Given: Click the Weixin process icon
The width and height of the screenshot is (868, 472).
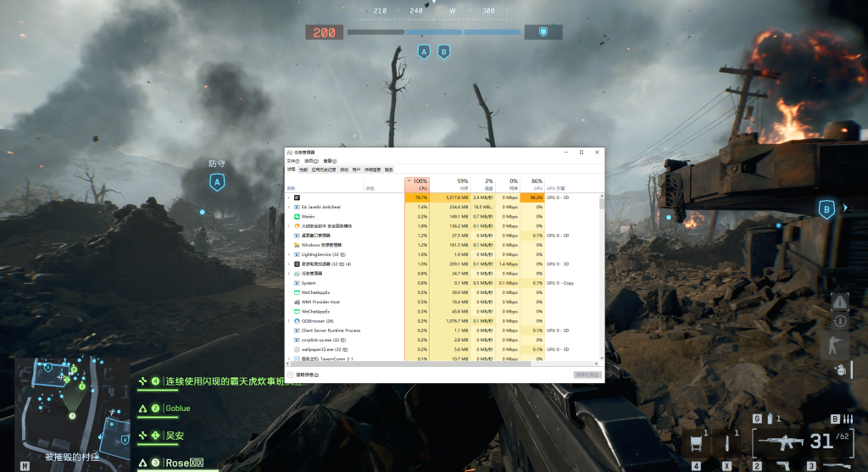Looking at the screenshot, I should click(297, 216).
